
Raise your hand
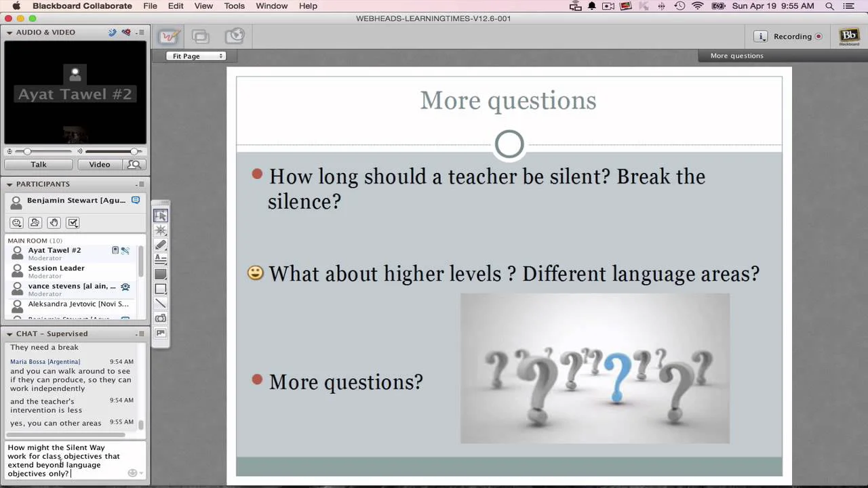point(54,223)
